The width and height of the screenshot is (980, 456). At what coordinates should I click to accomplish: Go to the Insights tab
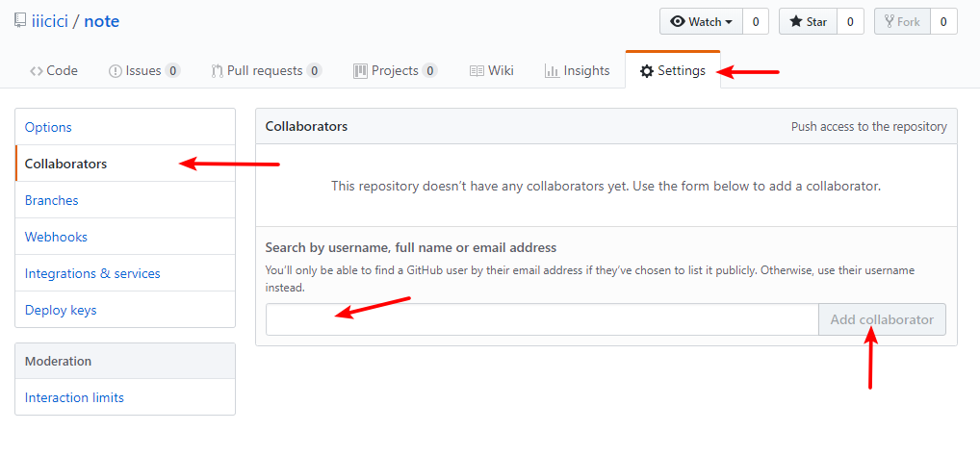[577, 71]
